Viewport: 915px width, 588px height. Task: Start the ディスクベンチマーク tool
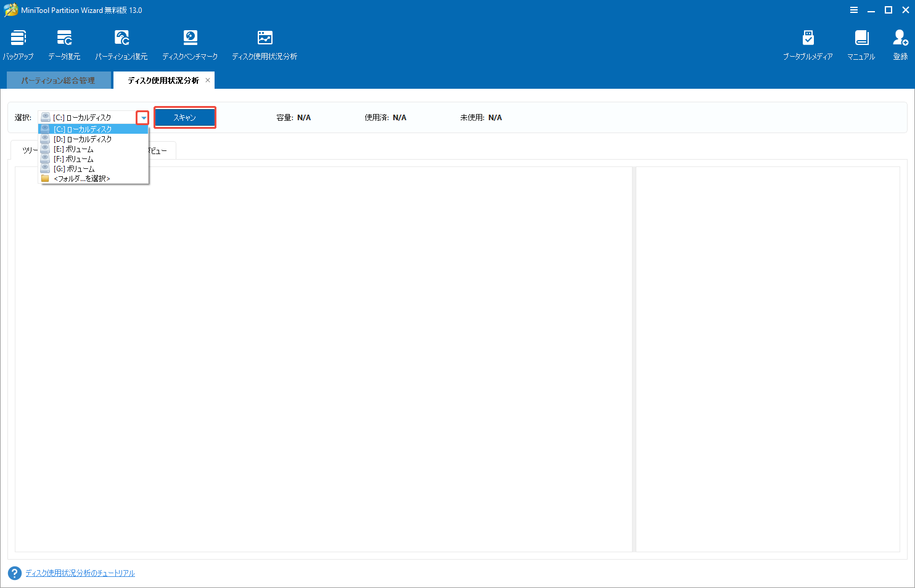click(x=190, y=45)
